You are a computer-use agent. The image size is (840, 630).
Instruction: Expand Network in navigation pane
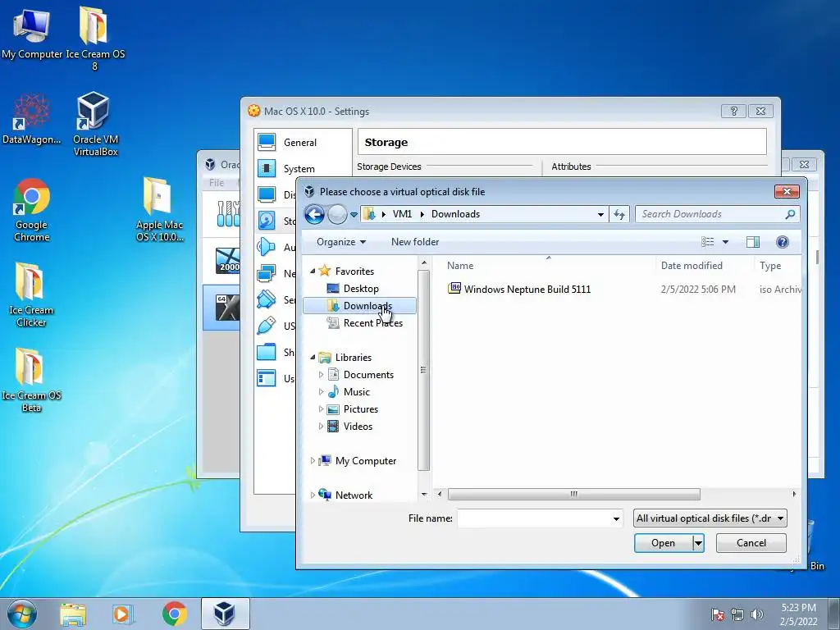coord(313,495)
